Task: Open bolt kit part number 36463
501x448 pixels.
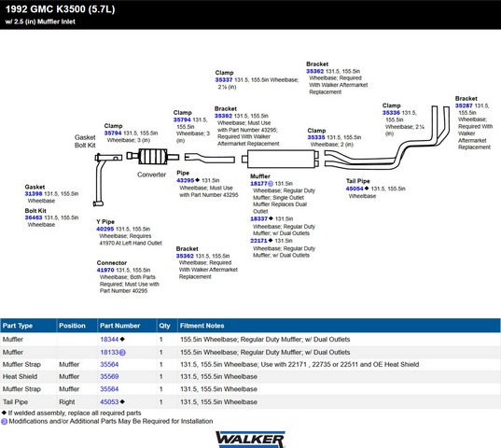Action: (34, 217)
